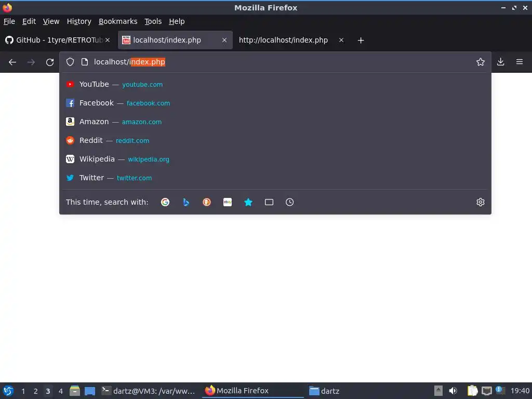The width and height of the screenshot is (532, 399).
Task: Open the View menu
Action: [51, 21]
